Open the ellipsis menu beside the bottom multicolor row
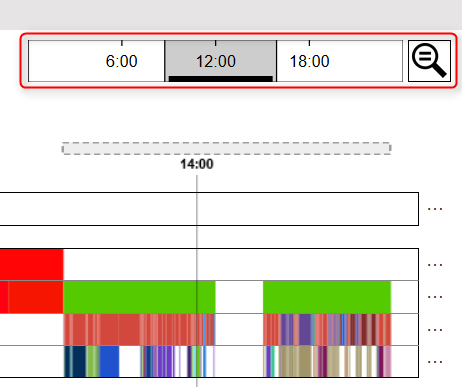 pyautogui.click(x=435, y=362)
